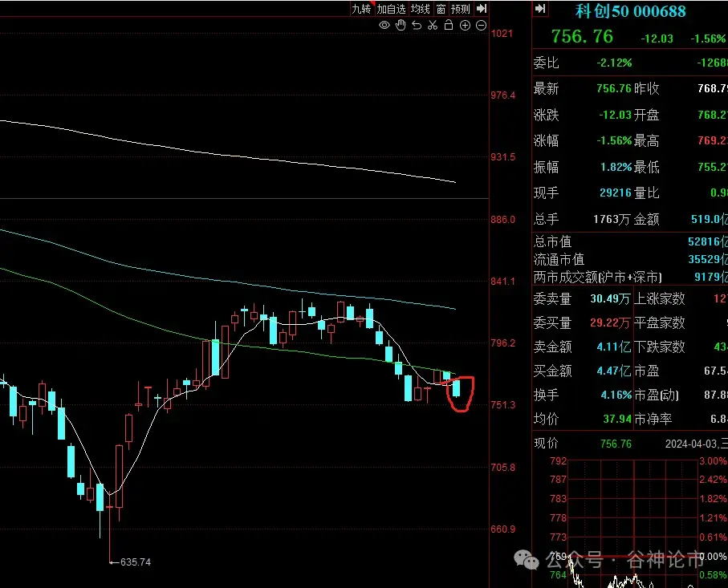Click 加自选 to add to watchlist
The image size is (728, 588).
click(x=391, y=9)
